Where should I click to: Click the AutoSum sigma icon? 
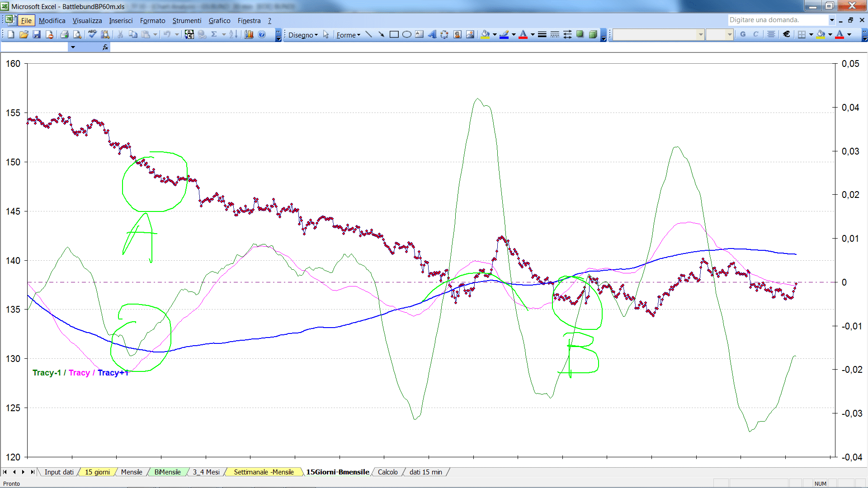coord(214,34)
